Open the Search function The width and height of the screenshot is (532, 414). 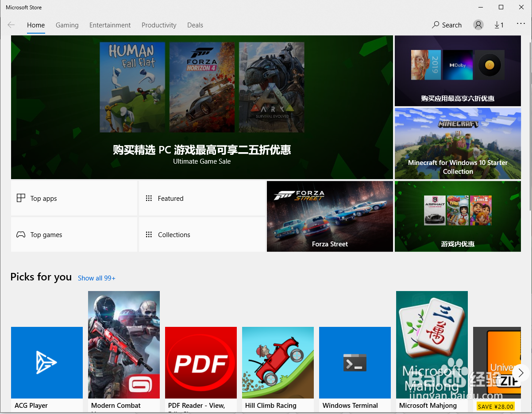pyautogui.click(x=447, y=25)
